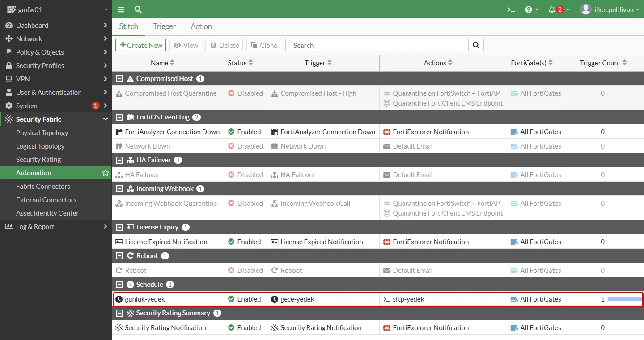The image size is (644, 340).
Task: Click the Clone button
Action: pos(264,45)
